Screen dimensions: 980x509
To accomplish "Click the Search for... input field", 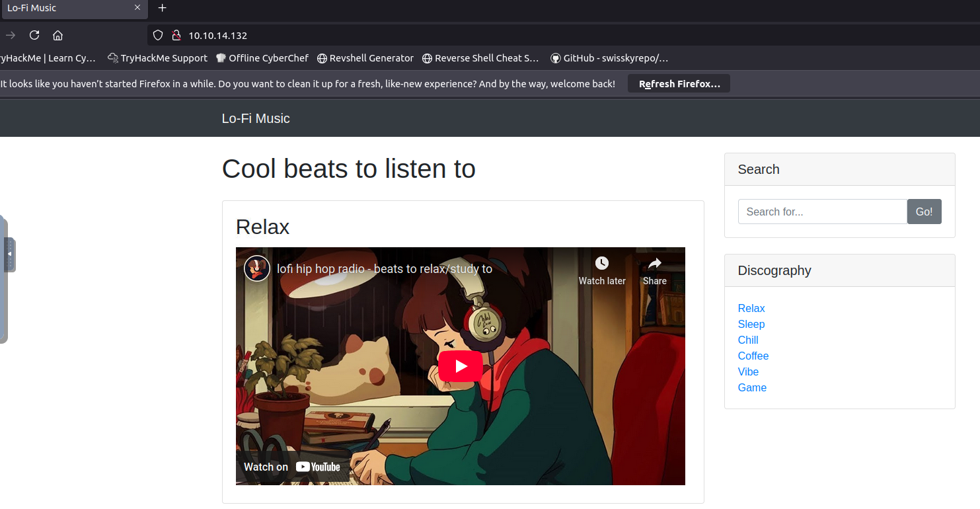I will pyautogui.click(x=822, y=212).
